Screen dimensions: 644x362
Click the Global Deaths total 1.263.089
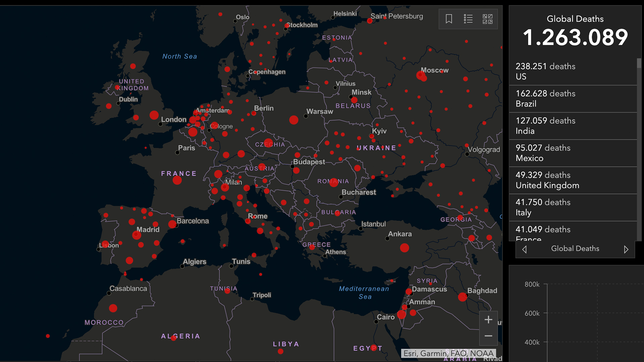coord(575,37)
